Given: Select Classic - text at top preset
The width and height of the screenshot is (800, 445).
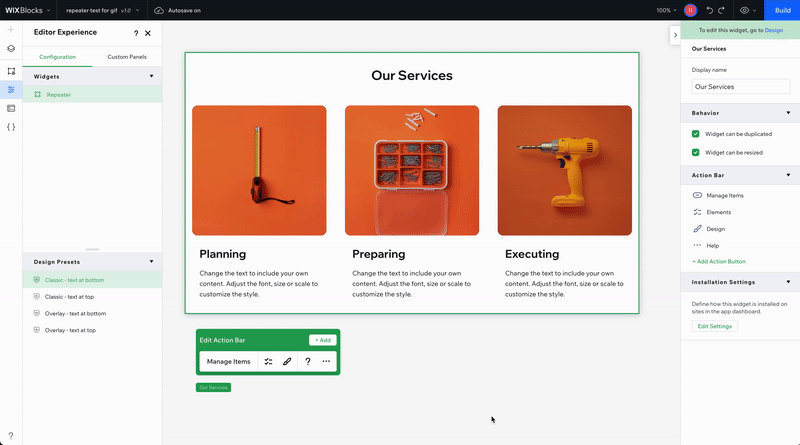Looking at the screenshot, I should (x=92, y=296).
